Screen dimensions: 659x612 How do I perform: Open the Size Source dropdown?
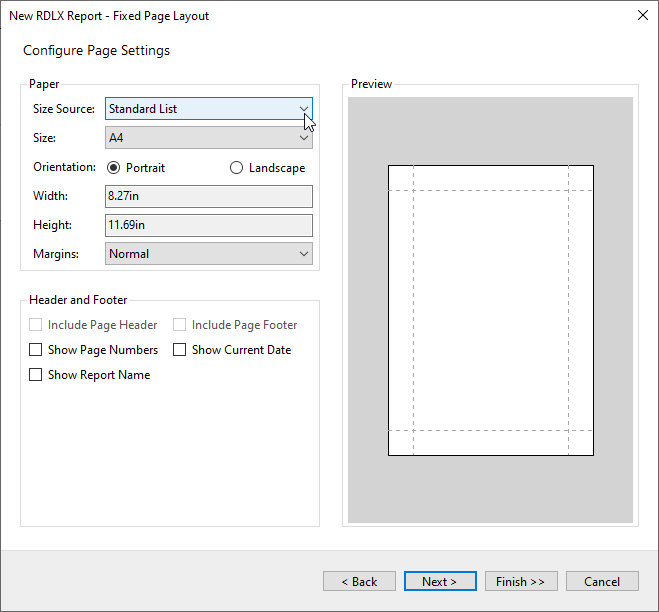pos(208,109)
